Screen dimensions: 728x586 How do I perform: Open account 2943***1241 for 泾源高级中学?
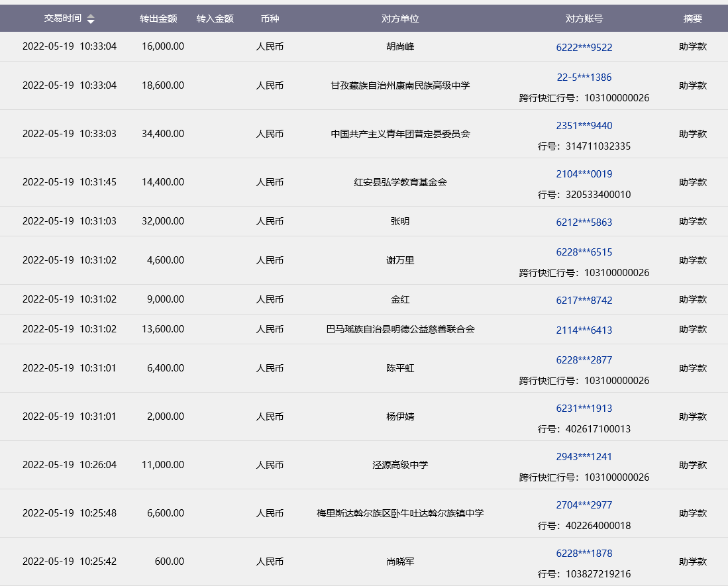[x=584, y=457]
